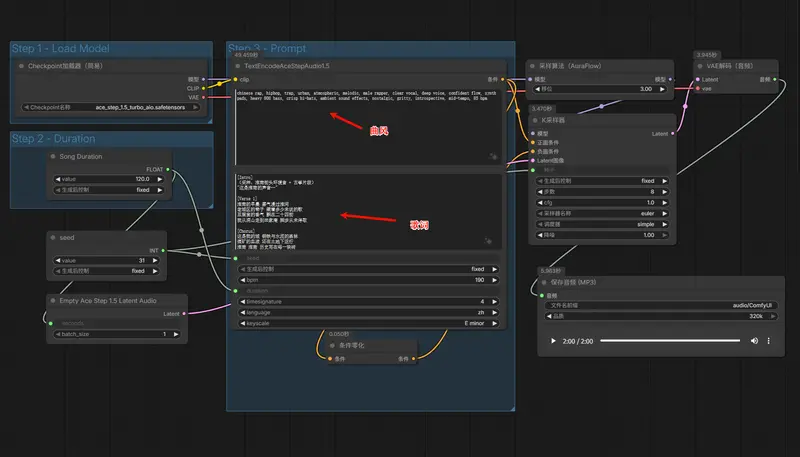Viewport: 800px width, 457px height.
Task: Increase bpm with its right arrow
Action: pos(494,280)
